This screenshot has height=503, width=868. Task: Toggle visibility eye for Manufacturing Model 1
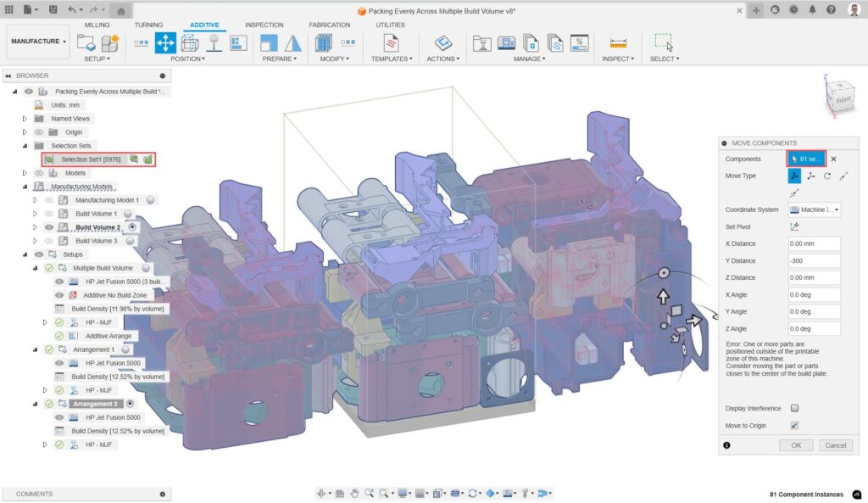(x=49, y=200)
